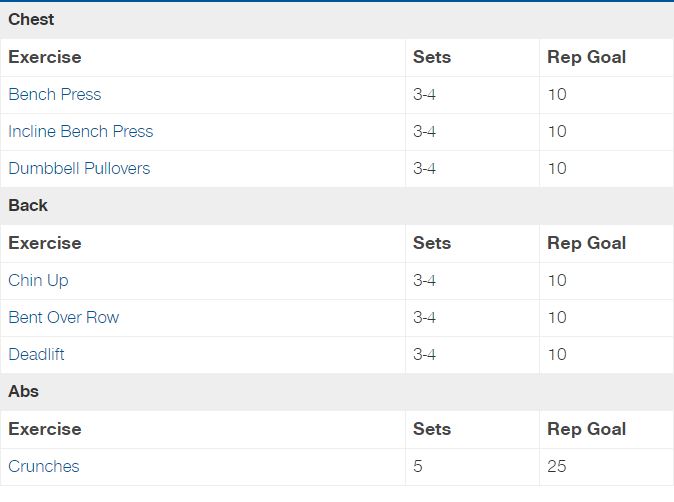Follow the Chin Up link
The height and width of the screenshot is (502, 674).
click(39, 280)
